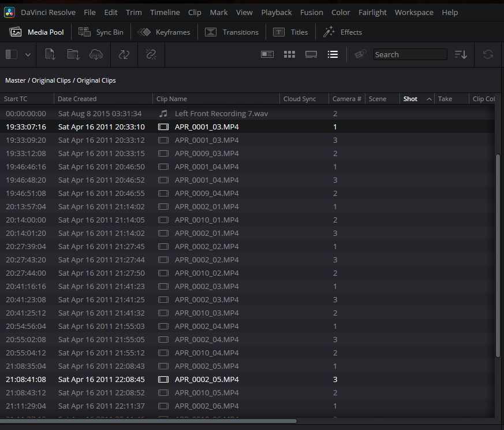Switch to metadata view icon

pos(267,54)
